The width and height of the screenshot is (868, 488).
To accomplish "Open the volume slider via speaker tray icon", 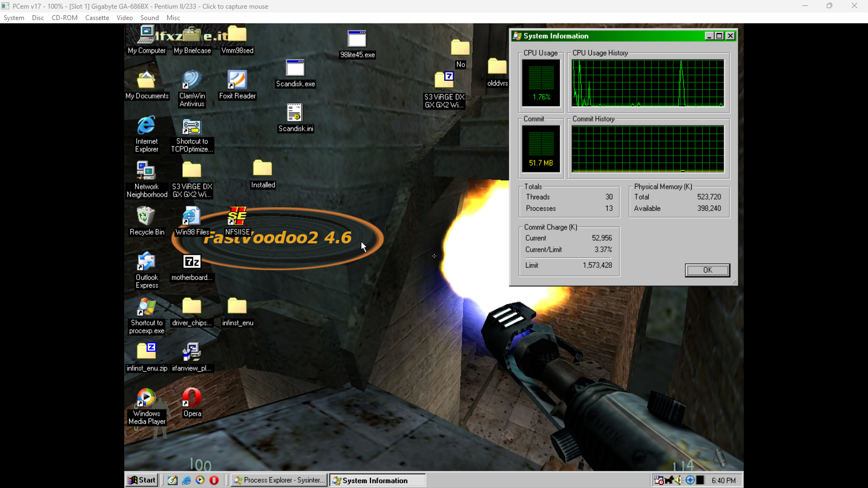I will click(x=679, y=480).
